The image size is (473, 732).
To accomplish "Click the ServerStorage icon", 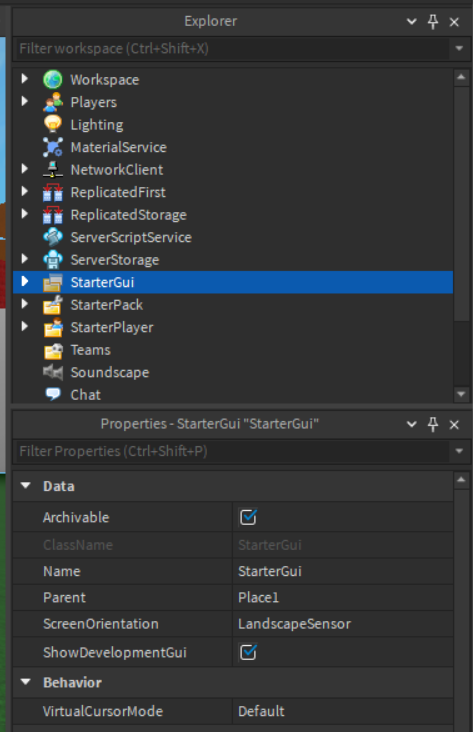I will (x=53, y=260).
